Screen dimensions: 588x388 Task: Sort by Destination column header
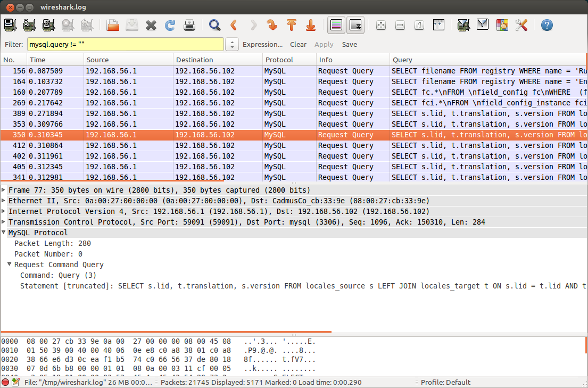click(x=218, y=60)
